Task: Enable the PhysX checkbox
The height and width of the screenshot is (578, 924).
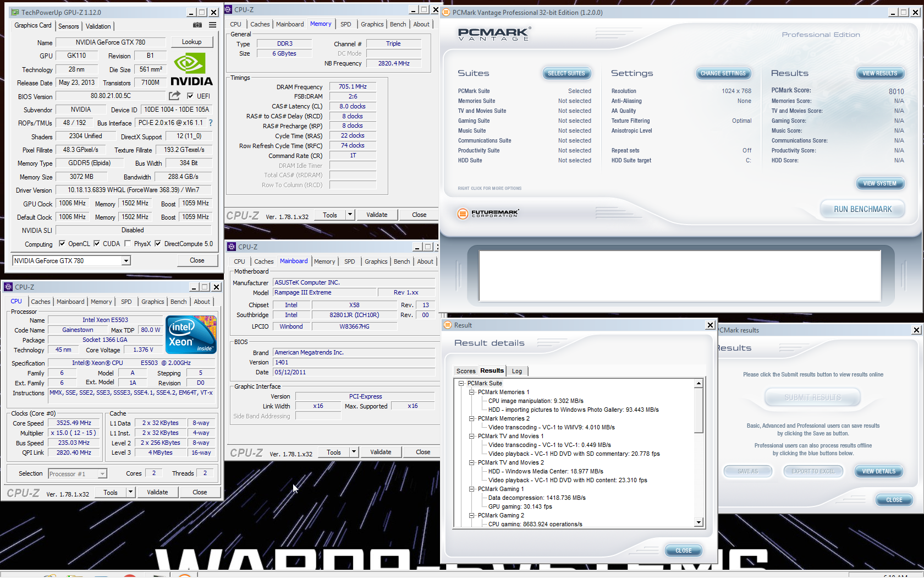Action: tap(128, 243)
